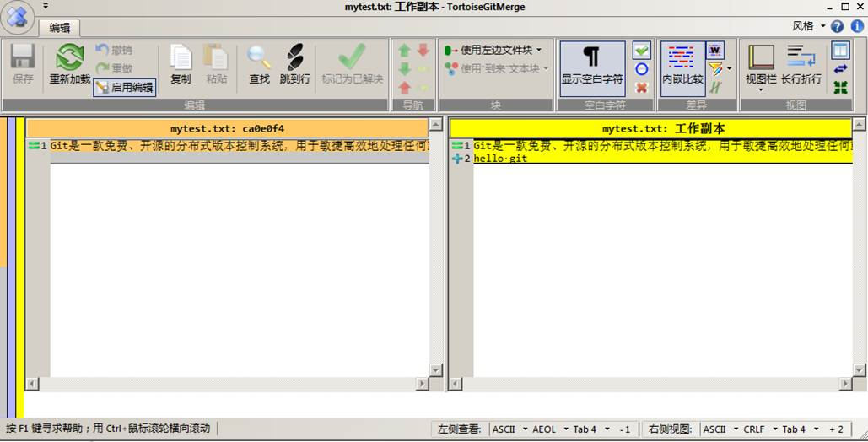Viewport: 868px width, 442px height.
Task: Click the 重做 redo button
Action: click(x=114, y=68)
